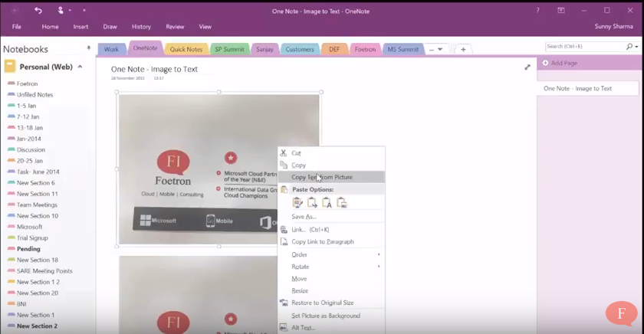Image resolution: width=644 pixels, height=334 pixels.
Task: Click Keep Text Only paste icon
Action: pyautogui.click(x=327, y=203)
